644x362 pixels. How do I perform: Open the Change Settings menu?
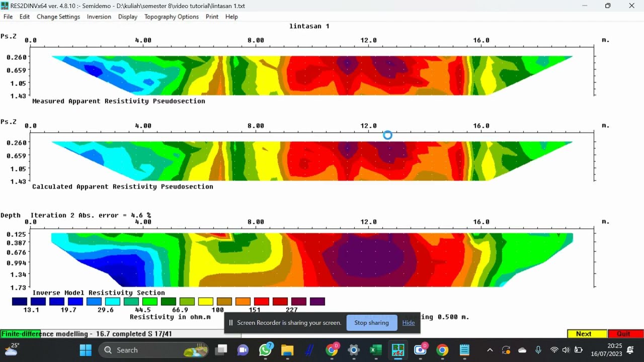(x=58, y=17)
